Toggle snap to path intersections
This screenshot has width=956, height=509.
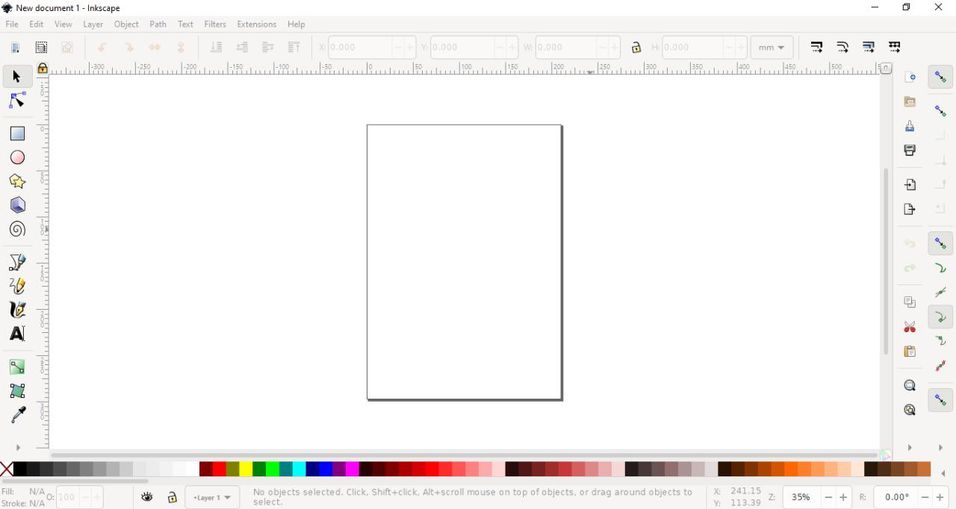[940, 292]
